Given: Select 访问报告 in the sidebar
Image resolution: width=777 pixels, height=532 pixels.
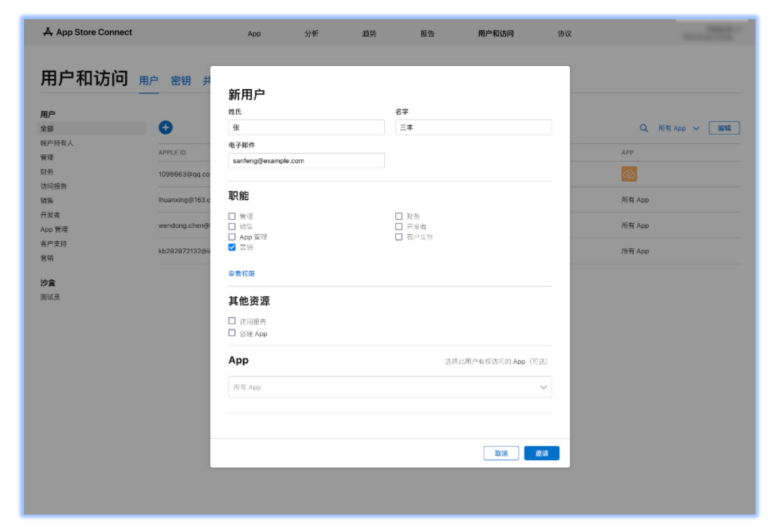Looking at the screenshot, I should (53, 186).
